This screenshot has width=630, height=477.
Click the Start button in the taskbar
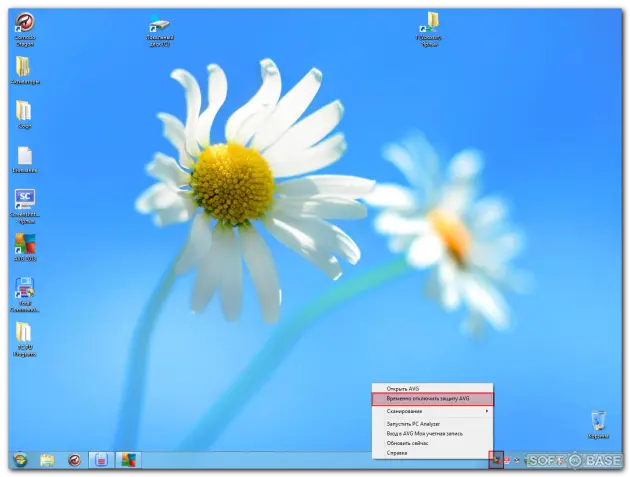19,459
